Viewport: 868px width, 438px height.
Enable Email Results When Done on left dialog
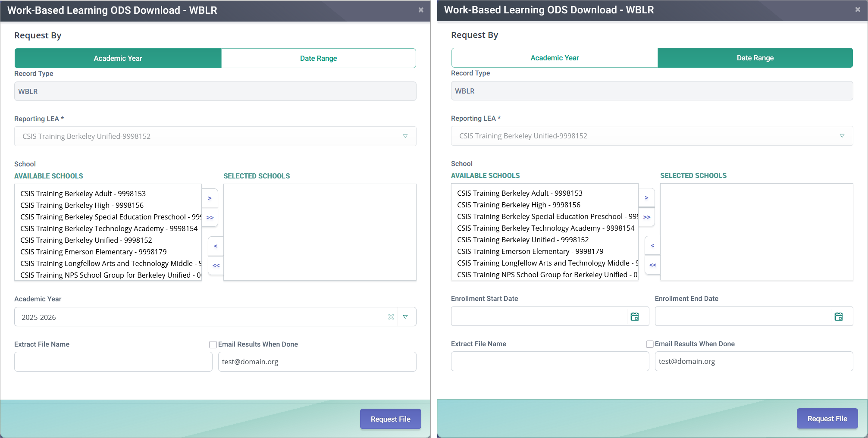tap(213, 344)
